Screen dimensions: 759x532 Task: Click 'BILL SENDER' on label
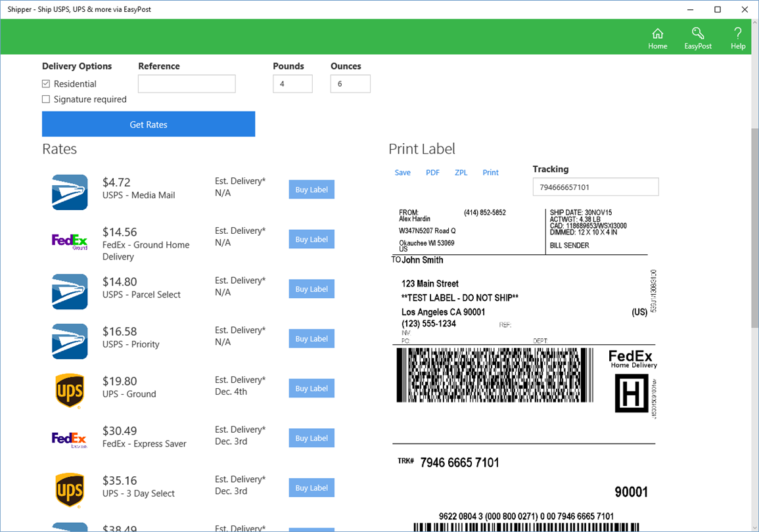tap(569, 246)
